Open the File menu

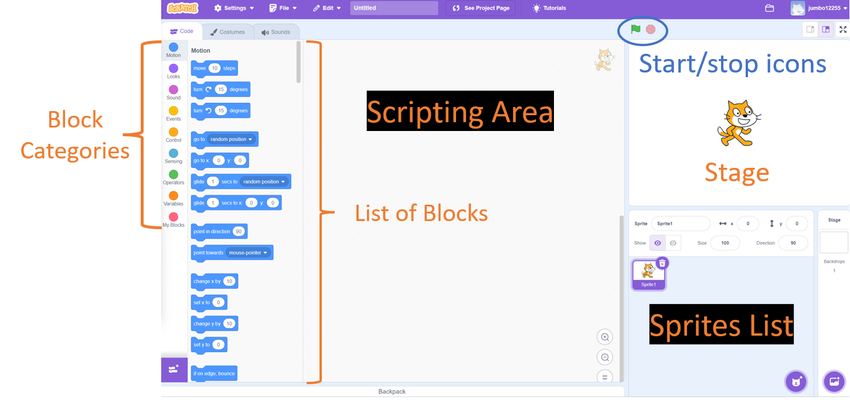click(283, 8)
